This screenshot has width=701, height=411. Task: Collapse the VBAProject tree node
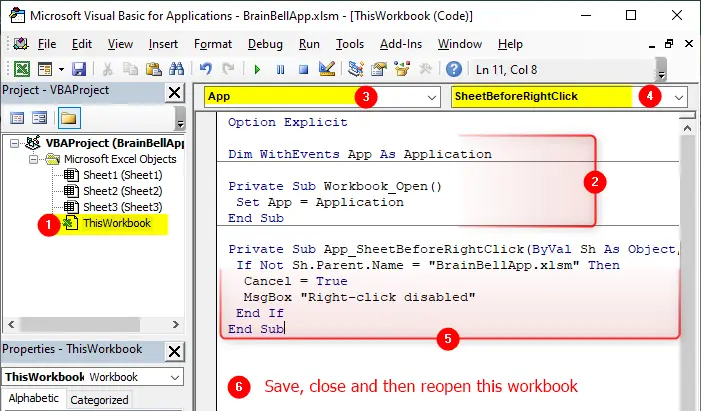point(15,143)
